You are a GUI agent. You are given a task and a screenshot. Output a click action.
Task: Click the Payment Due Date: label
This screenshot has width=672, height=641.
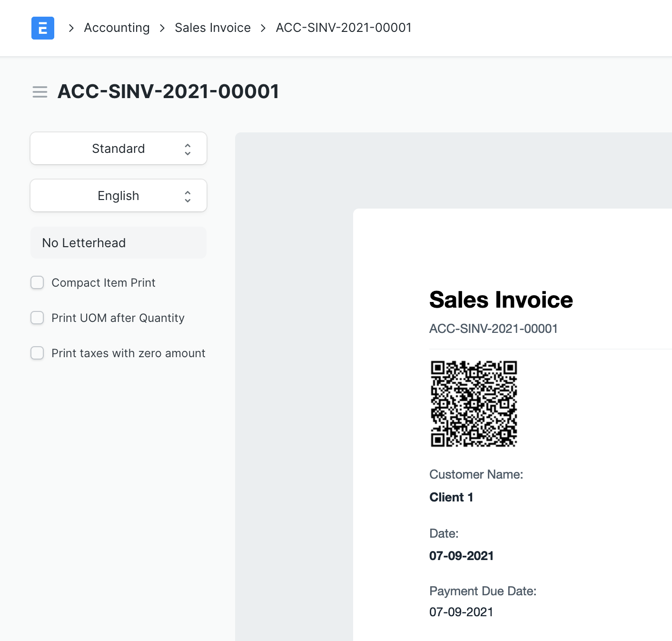tap(483, 591)
